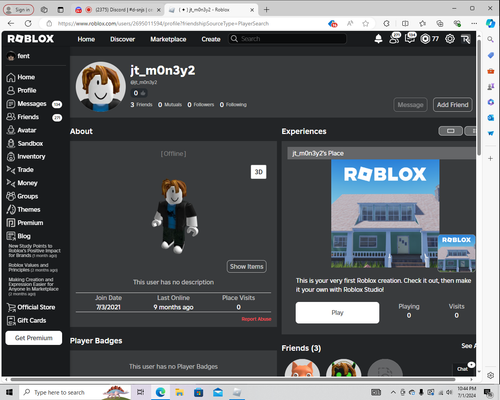Viewport: 500px width, 400px height.
Task: Open the jt_m0n3y2's Place thumbnail
Action: [385, 214]
